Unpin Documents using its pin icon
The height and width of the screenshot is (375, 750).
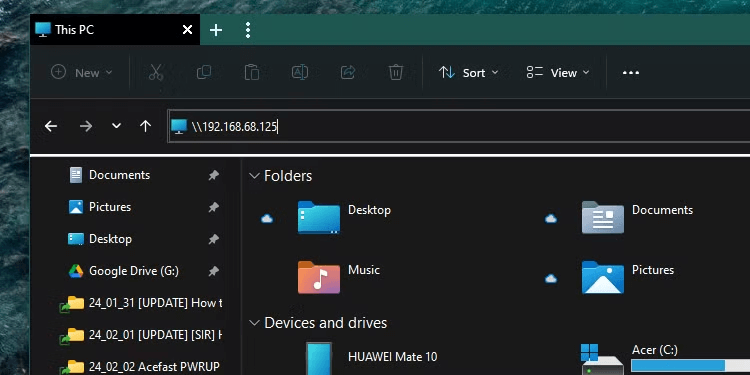coord(213,176)
